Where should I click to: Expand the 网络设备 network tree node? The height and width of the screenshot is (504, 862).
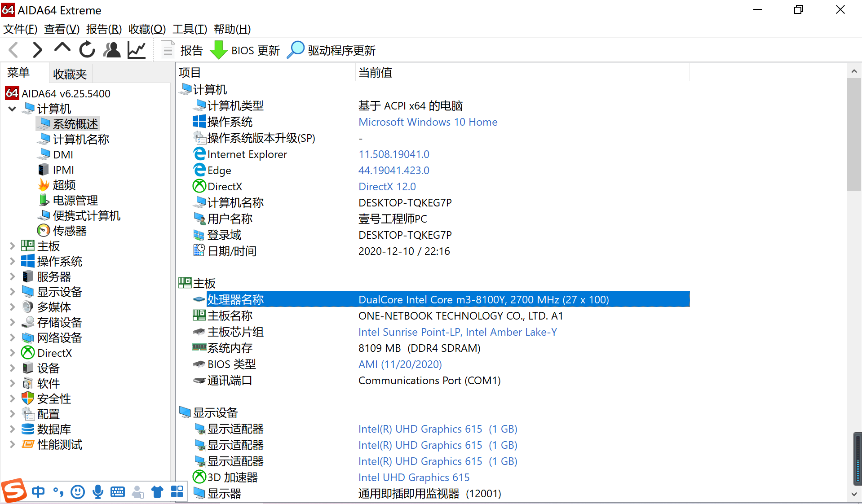coord(12,337)
